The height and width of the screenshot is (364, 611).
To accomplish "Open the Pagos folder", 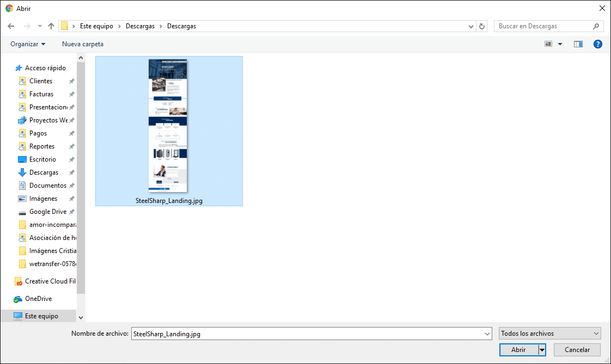I will pyautogui.click(x=38, y=133).
